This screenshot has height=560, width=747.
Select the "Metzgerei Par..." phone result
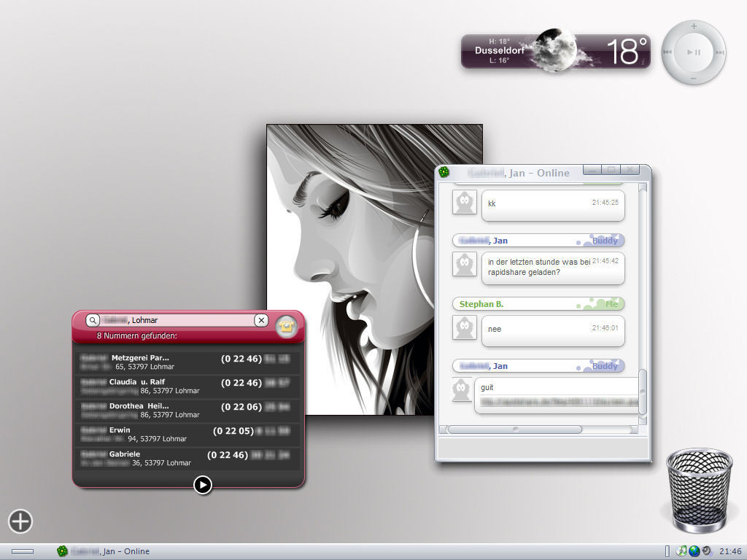click(x=187, y=362)
